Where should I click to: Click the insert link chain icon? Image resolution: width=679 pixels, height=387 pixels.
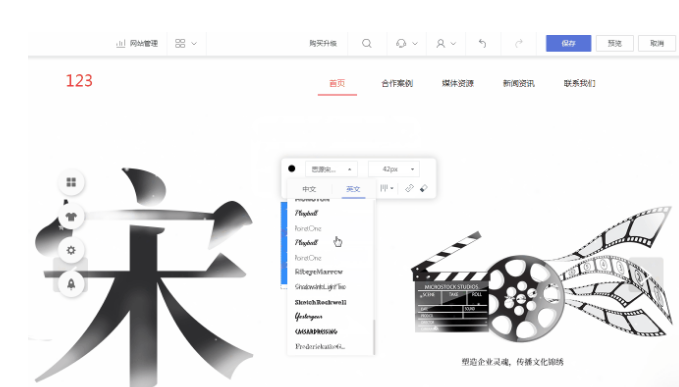[409, 188]
